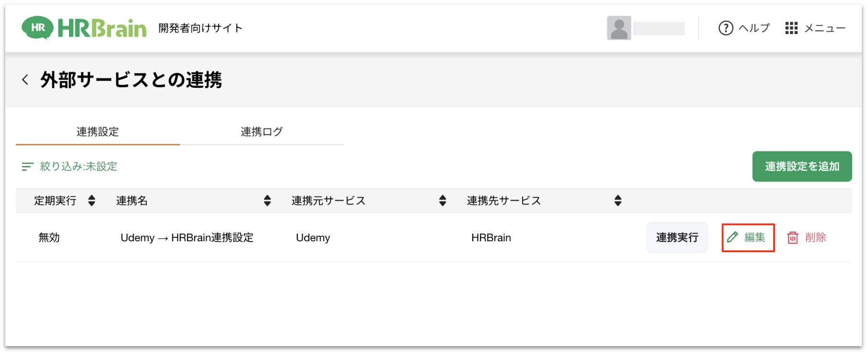Click the user avatar icon
The height and width of the screenshot is (352, 868).
pyautogui.click(x=618, y=28)
